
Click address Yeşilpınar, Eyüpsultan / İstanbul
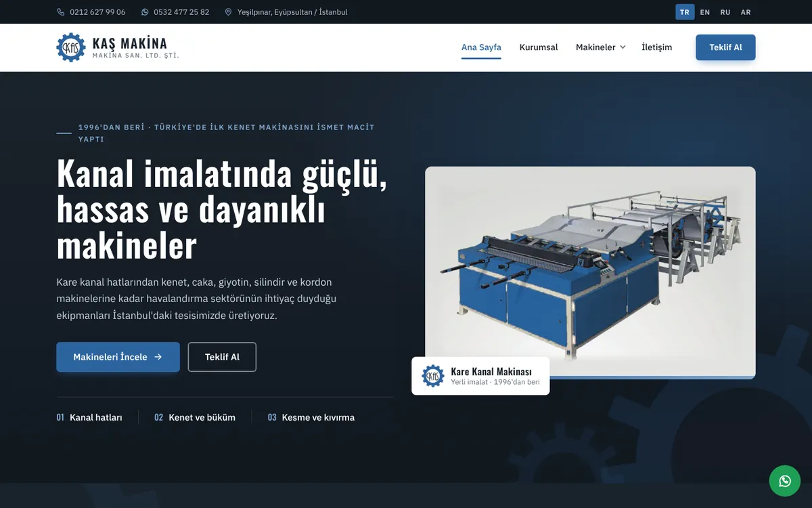[292, 12]
